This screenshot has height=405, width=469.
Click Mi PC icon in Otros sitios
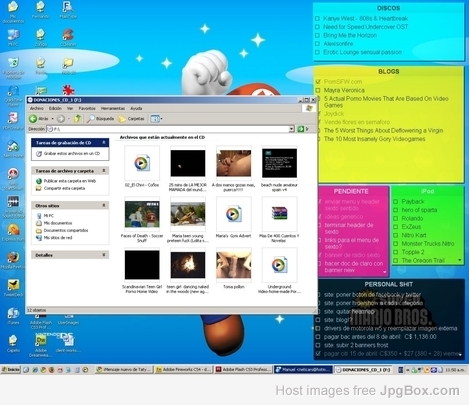pyautogui.click(x=39, y=216)
